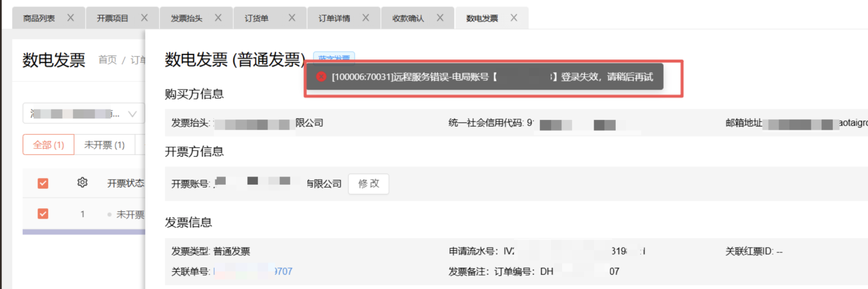Close the 发票抬头 tab

click(x=218, y=18)
